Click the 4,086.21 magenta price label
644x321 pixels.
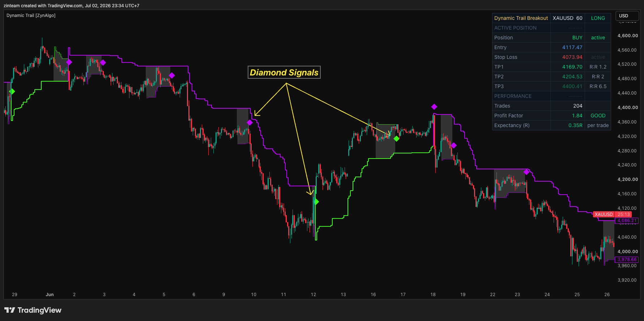pyautogui.click(x=627, y=221)
